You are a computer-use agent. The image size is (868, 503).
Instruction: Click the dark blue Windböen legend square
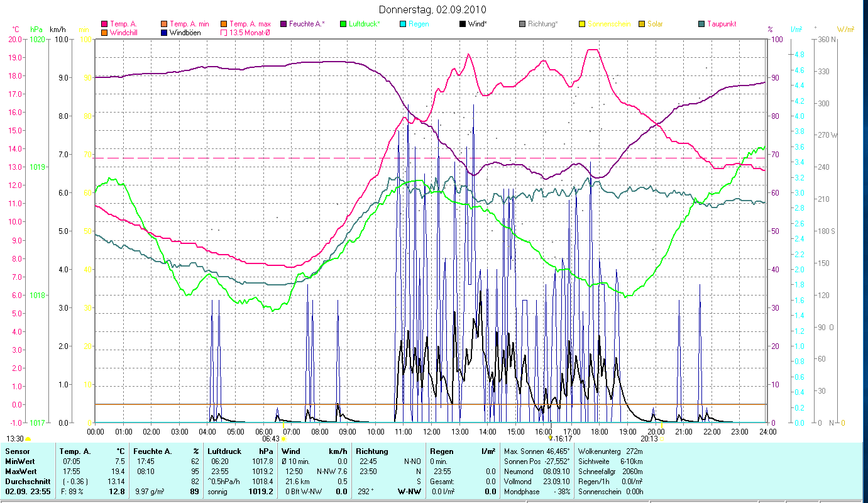coord(164,33)
